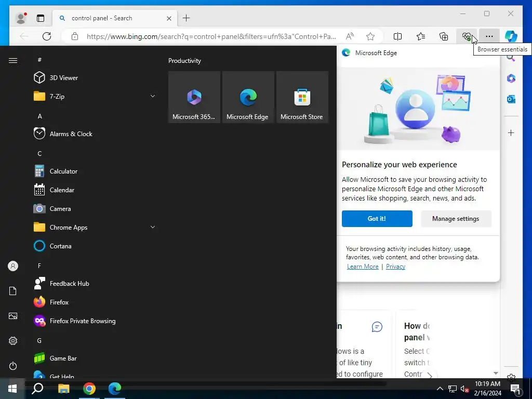
Task: Open the Microsoft Store tile
Action: point(302,97)
